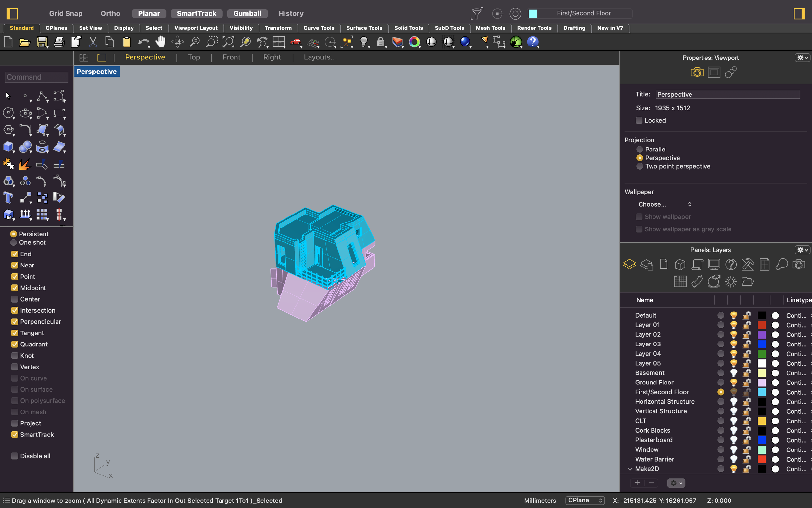Toggle Knot osnap checkbox on
The height and width of the screenshot is (508, 812).
point(14,355)
